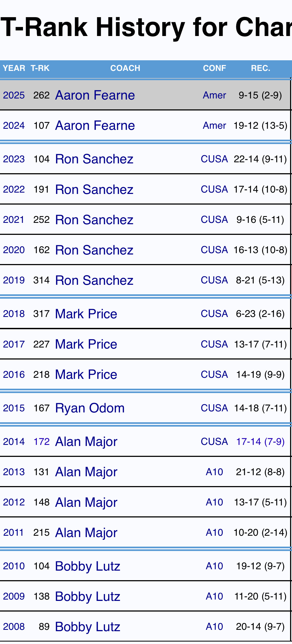Click the 172 T-Rank link for 2014
Screen dimensions: 292x644
[41, 442]
